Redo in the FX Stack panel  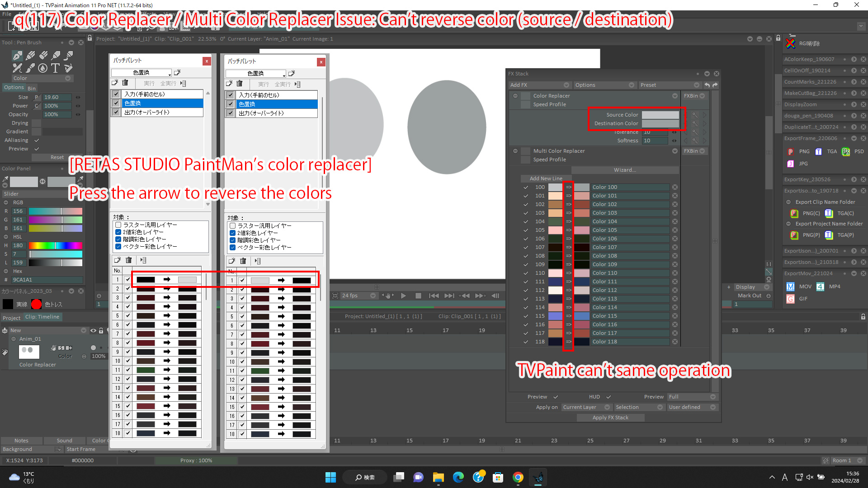tap(715, 85)
